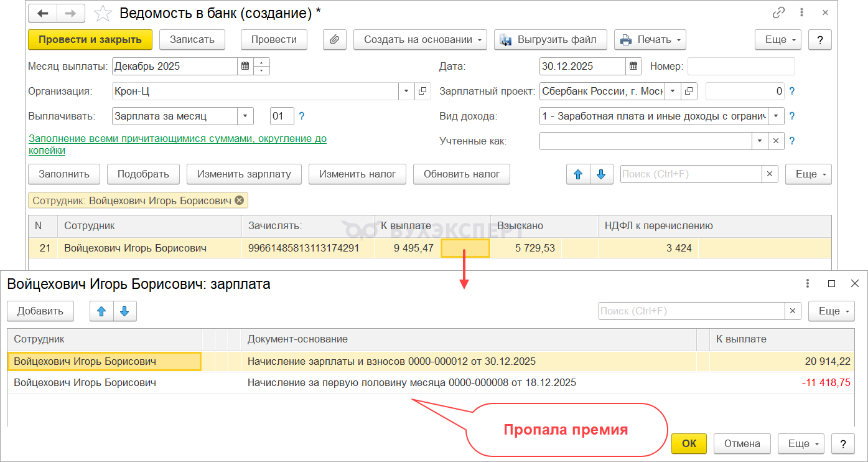868x462 pixels.
Task: Open the Организация field in new window
Action: [x=422, y=92]
